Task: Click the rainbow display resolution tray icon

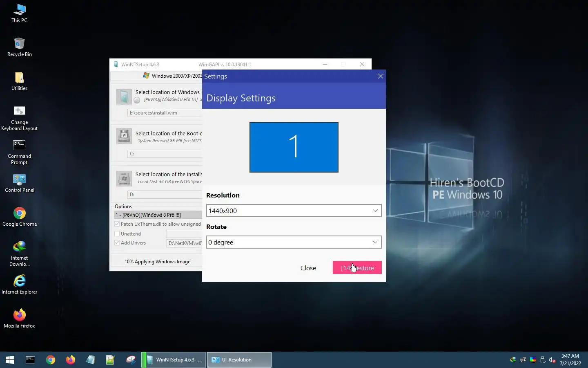Action: click(533, 360)
